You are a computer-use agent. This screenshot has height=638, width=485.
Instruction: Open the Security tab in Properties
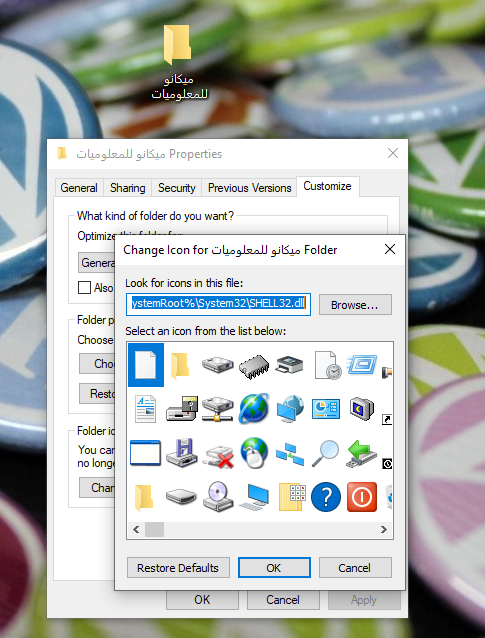[177, 188]
